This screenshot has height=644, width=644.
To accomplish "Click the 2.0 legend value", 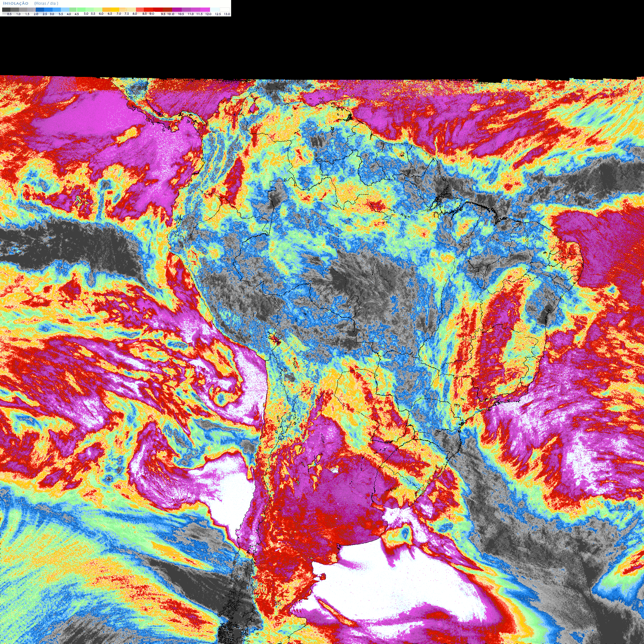I will click(x=36, y=14).
